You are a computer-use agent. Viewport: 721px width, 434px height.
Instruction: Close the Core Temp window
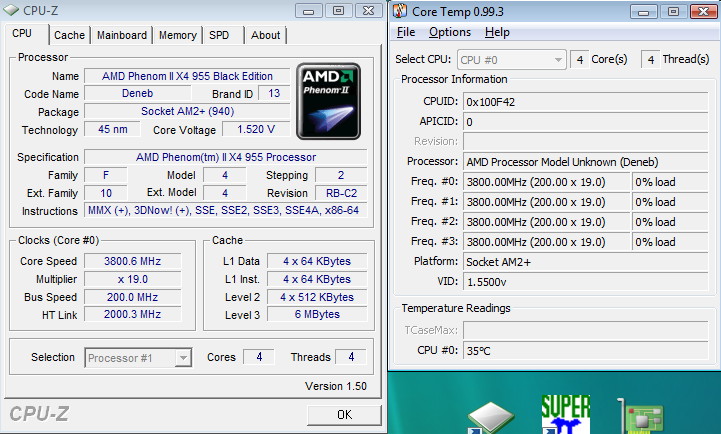(x=704, y=11)
